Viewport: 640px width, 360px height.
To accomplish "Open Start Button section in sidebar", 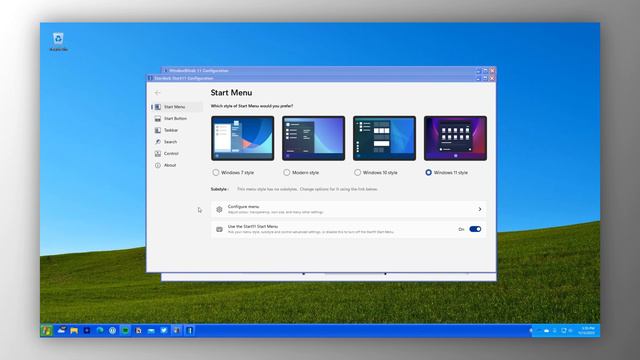I will [177, 118].
